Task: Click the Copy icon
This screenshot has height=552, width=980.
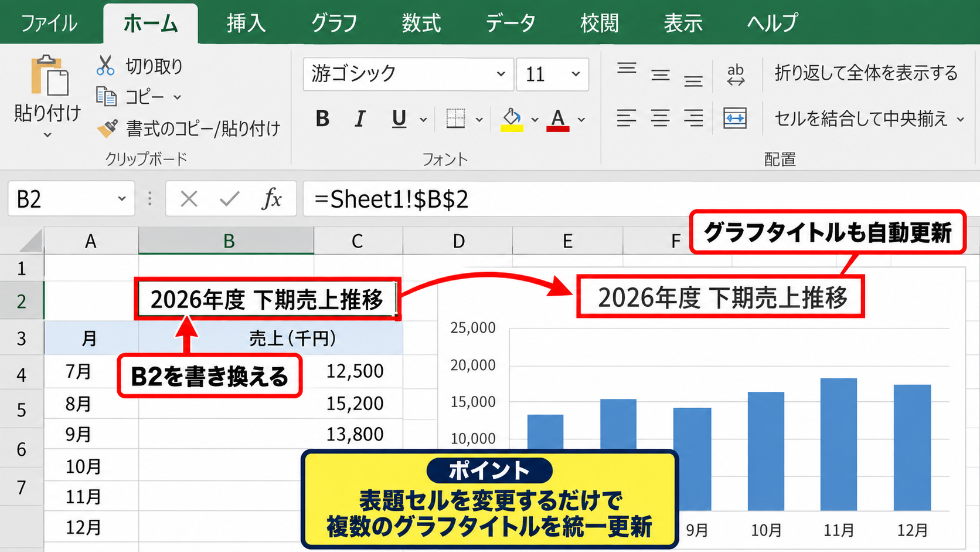Action: [x=106, y=96]
